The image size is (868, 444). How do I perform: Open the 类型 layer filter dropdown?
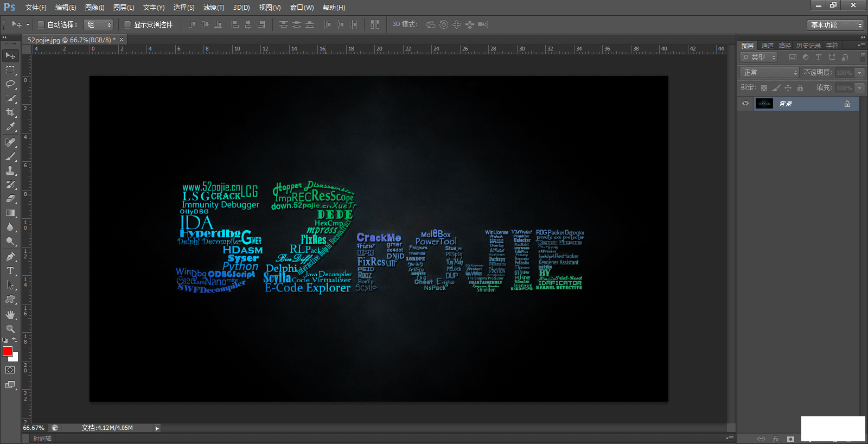(759, 57)
